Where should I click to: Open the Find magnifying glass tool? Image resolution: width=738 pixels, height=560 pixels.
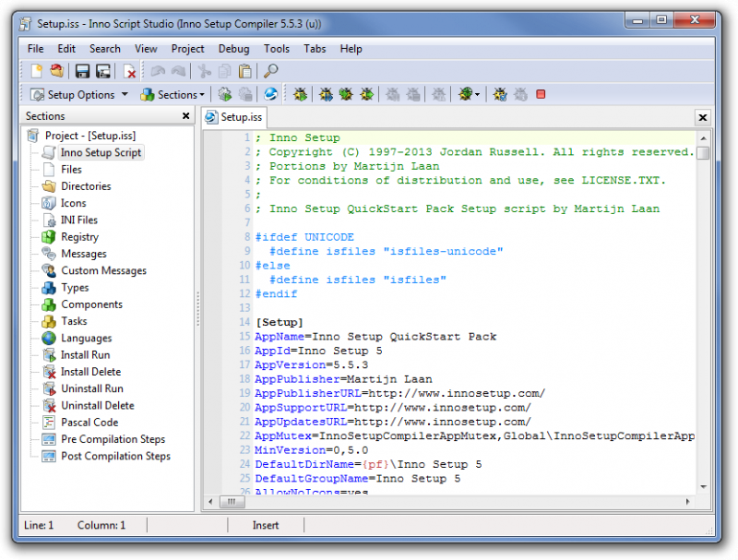[270, 71]
